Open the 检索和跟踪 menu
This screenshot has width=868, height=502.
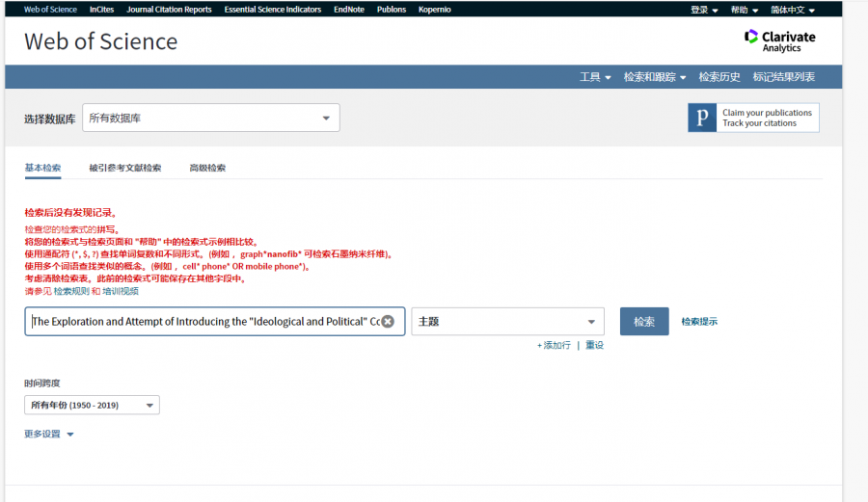pyautogui.click(x=655, y=77)
